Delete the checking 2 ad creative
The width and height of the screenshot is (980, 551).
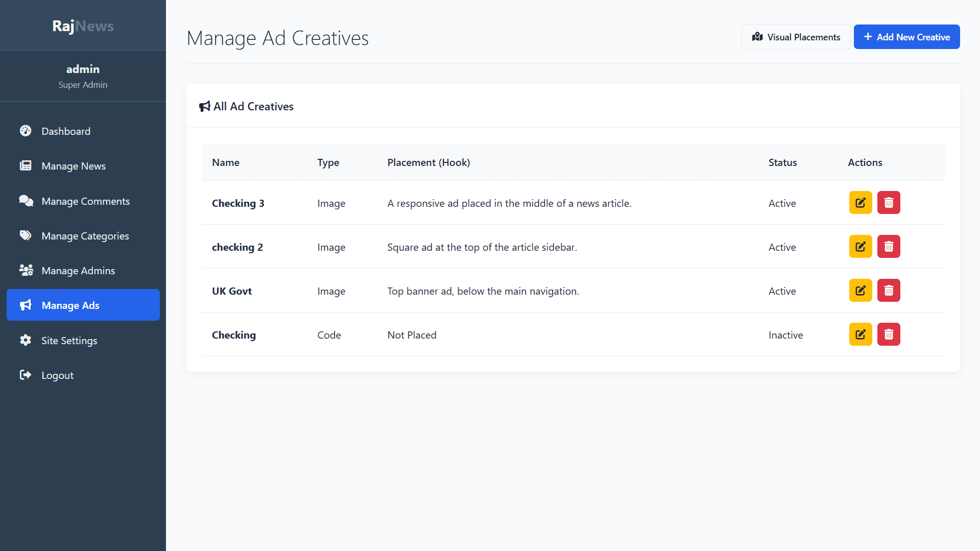[x=888, y=247]
